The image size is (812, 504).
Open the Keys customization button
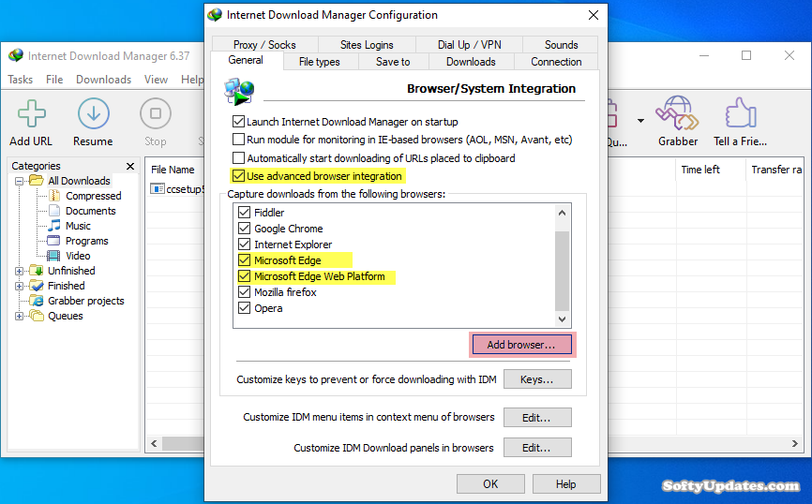[x=537, y=379]
